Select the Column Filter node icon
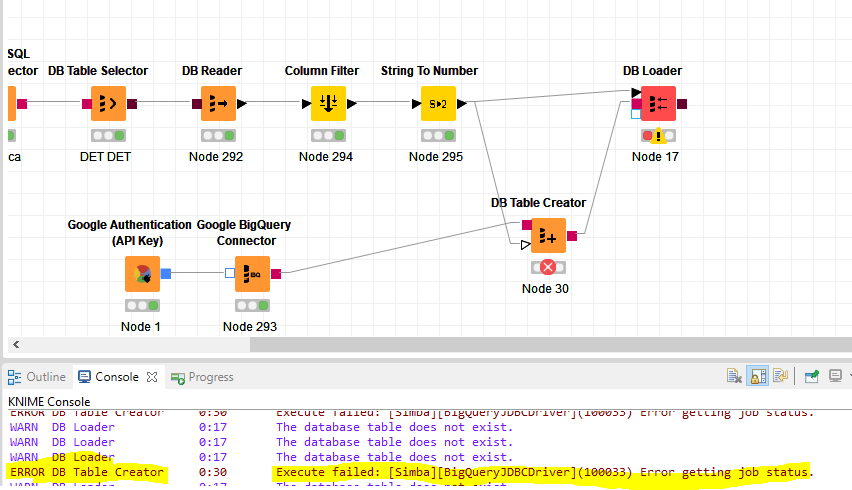The height and width of the screenshot is (490, 852). pyautogui.click(x=328, y=104)
